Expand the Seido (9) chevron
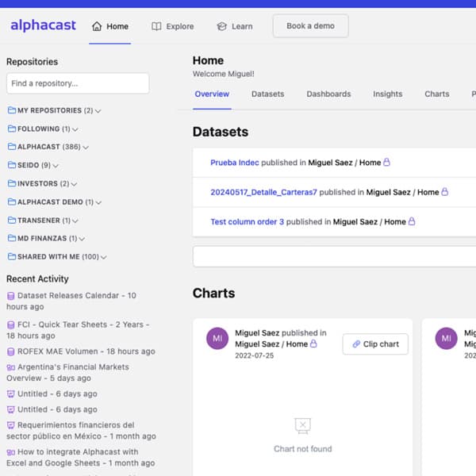476x476 pixels. coord(56,166)
